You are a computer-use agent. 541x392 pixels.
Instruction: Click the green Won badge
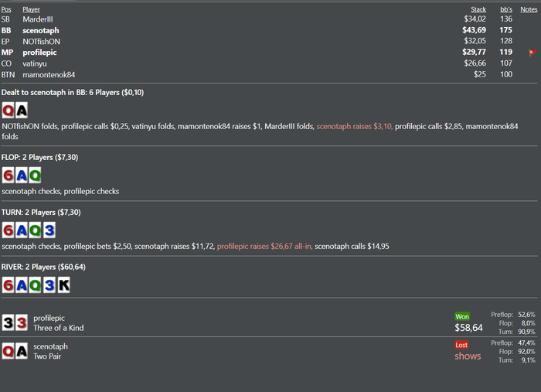tap(462, 316)
